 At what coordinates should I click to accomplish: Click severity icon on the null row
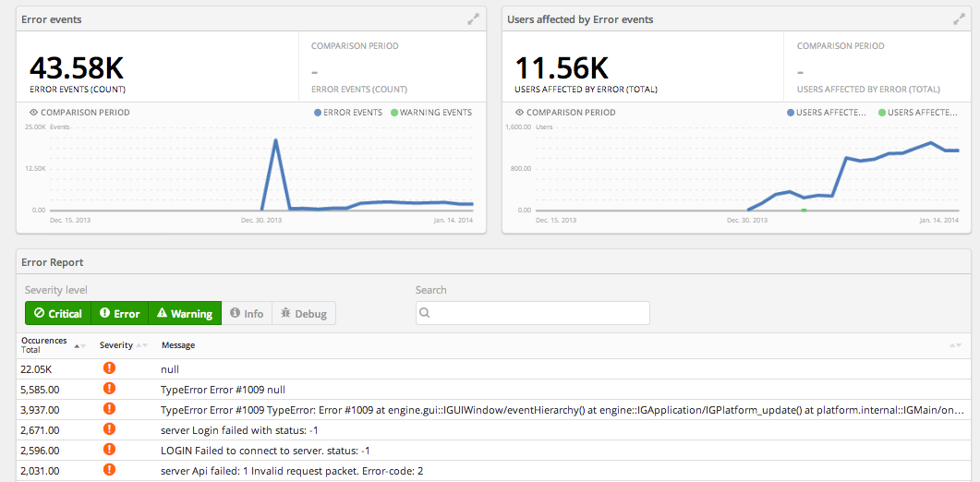(109, 368)
